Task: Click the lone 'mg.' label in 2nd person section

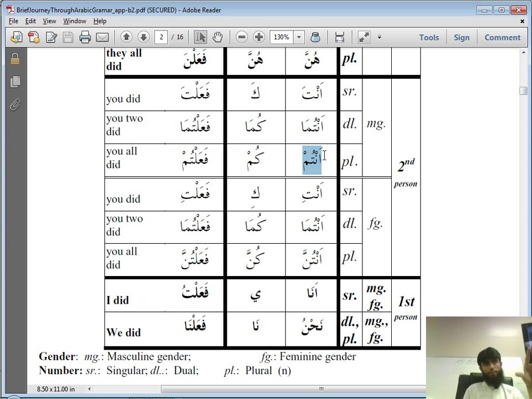Action: (x=376, y=123)
